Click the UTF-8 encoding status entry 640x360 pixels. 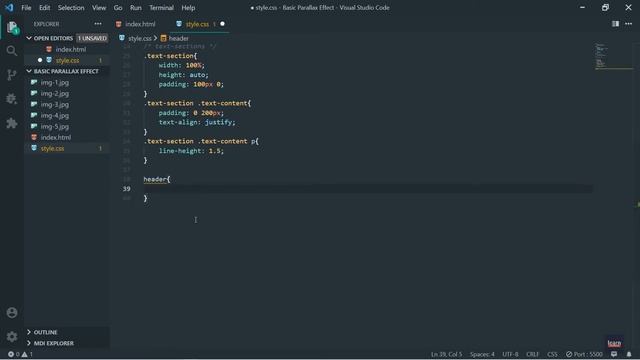[x=510, y=354]
